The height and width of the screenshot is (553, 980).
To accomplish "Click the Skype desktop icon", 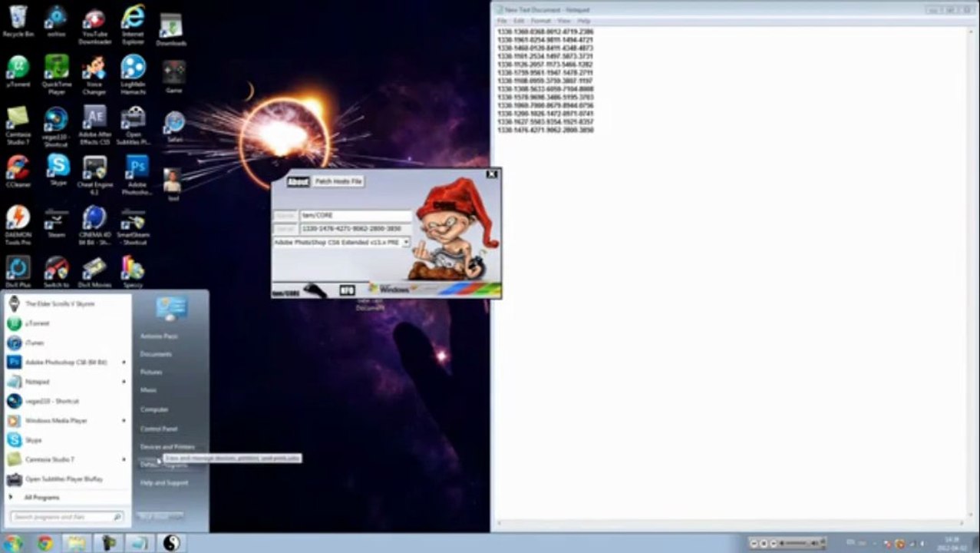I will [58, 171].
